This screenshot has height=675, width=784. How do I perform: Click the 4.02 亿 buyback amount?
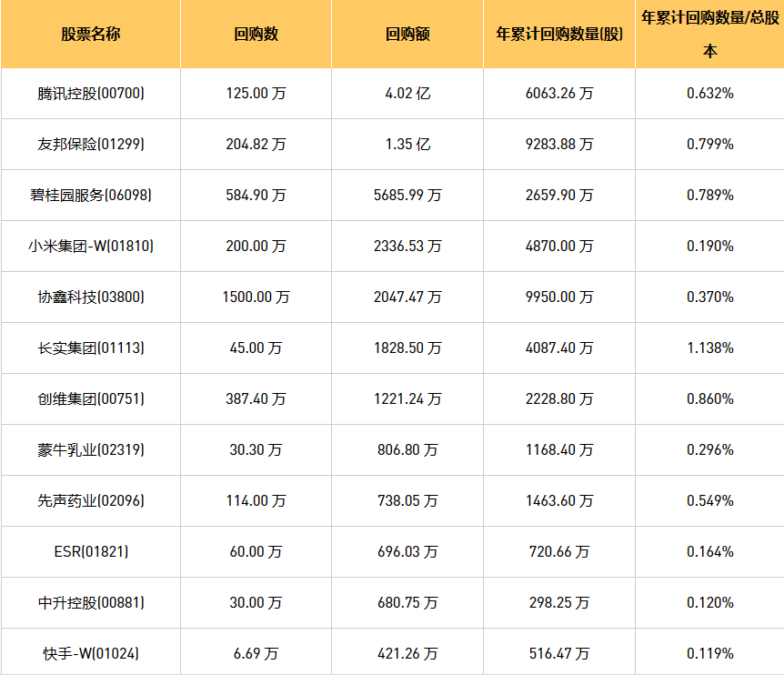click(x=407, y=94)
